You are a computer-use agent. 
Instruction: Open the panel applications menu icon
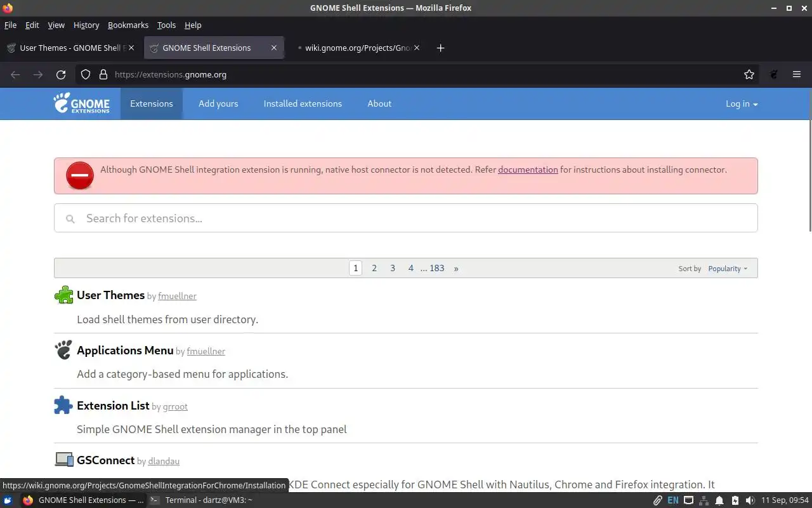(x=8, y=500)
